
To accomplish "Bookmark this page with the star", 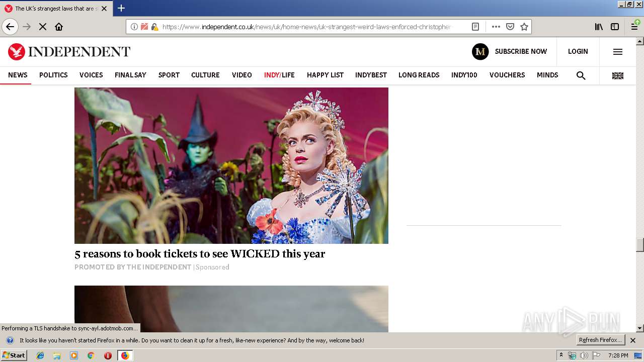I will click(x=524, y=27).
